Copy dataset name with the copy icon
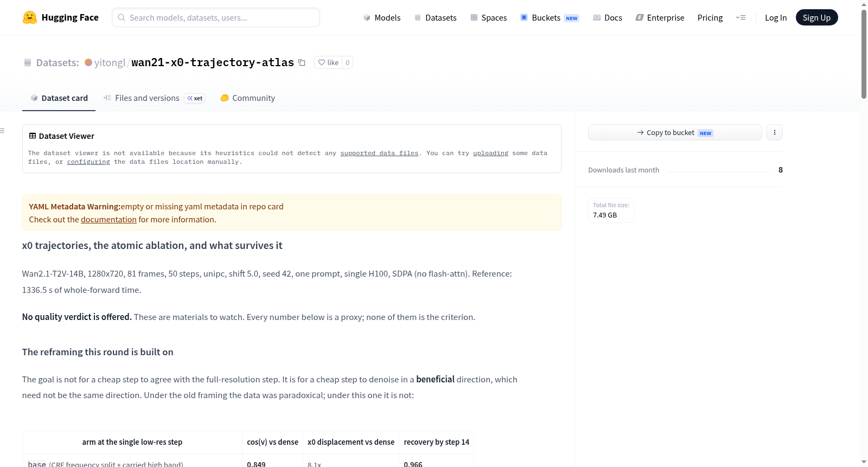The height and width of the screenshot is (467, 868). [302, 62]
